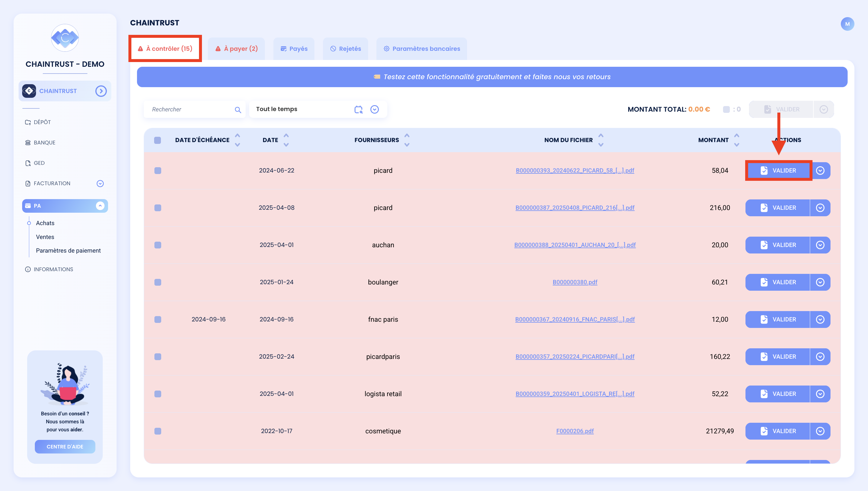Click the Banque bank icon
This screenshot has width=868, height=491.
tap(28, 143)
